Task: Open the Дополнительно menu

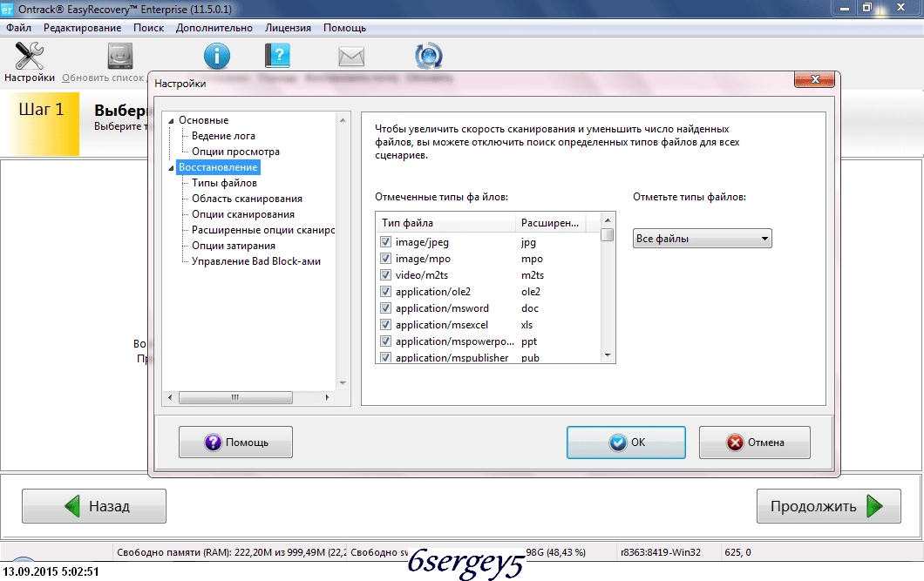Action: [214, 28]
